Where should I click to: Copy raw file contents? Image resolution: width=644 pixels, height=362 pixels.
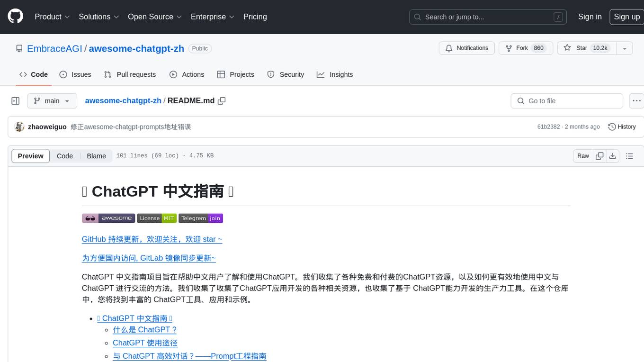pos(599,156)
